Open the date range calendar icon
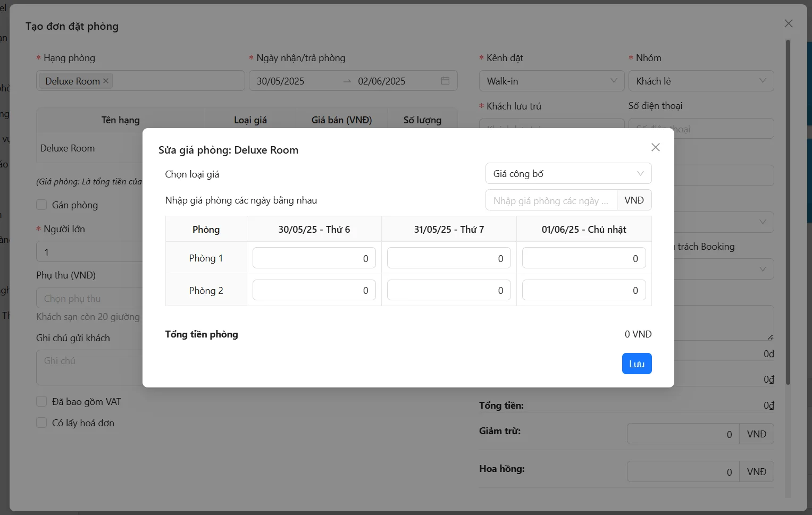This screenshot has width=812, height=515. (445, 81)
